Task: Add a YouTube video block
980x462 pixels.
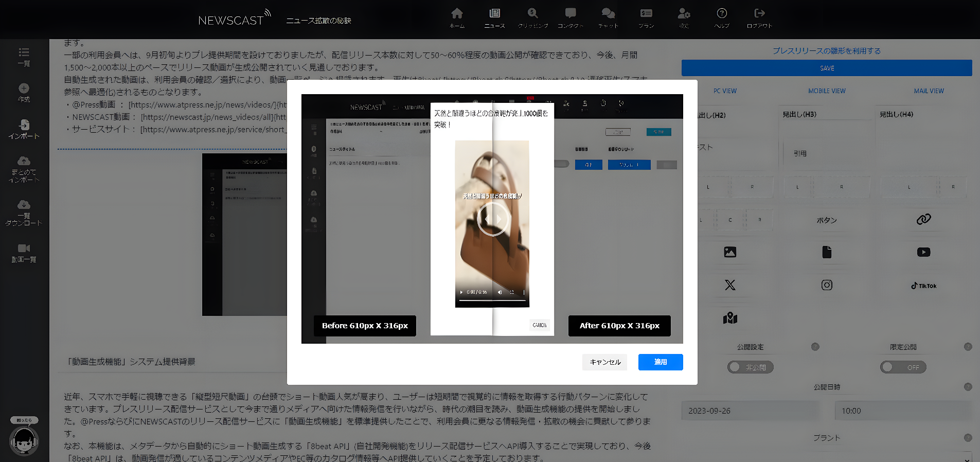Action: click(x=923, y=252)
